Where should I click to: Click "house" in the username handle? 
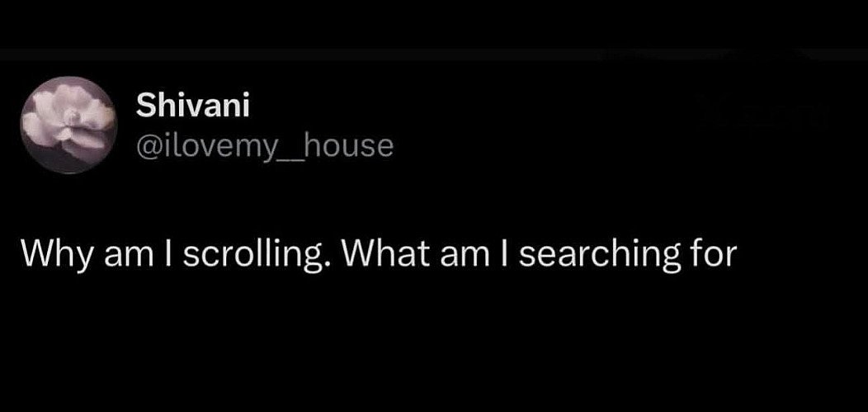350,146
